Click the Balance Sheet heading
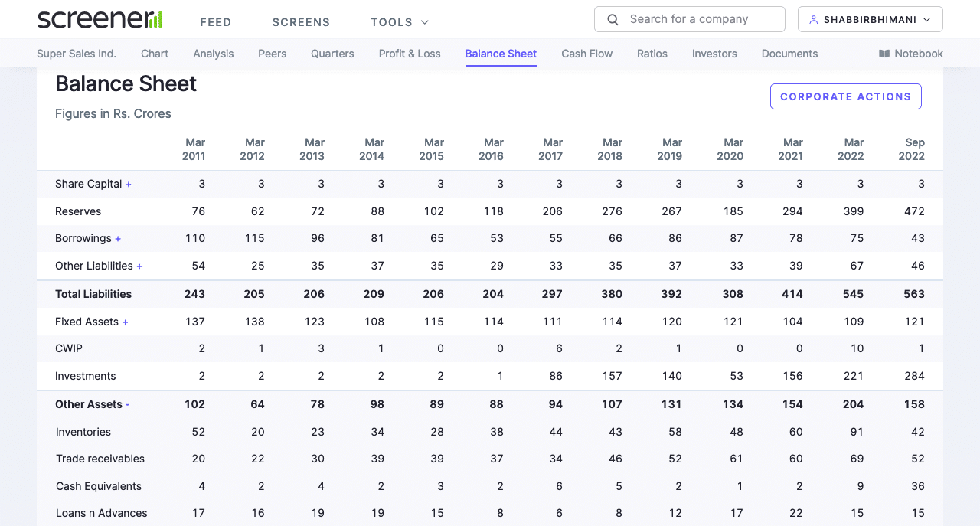Image resolution: width=980 pixels, height=526 pixels. pos(126,83)
